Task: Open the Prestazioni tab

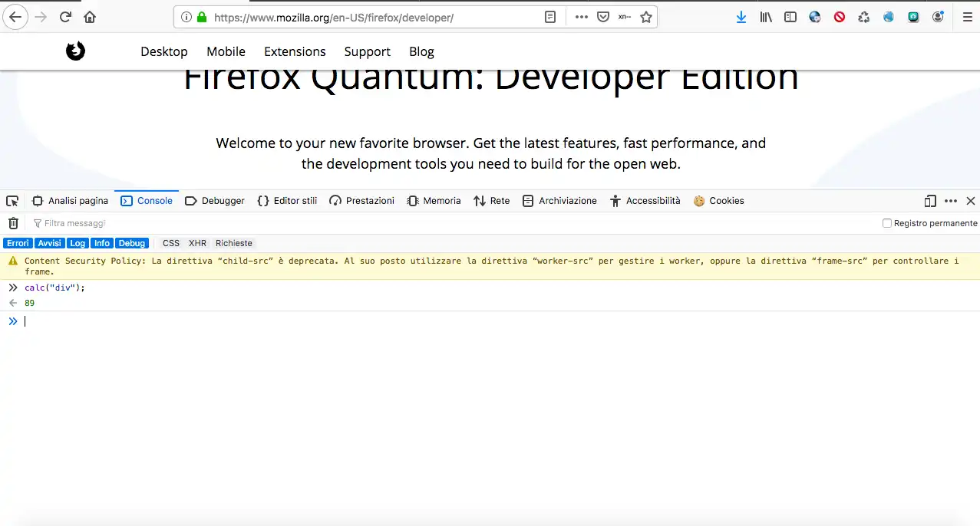Action: [361, 201]
